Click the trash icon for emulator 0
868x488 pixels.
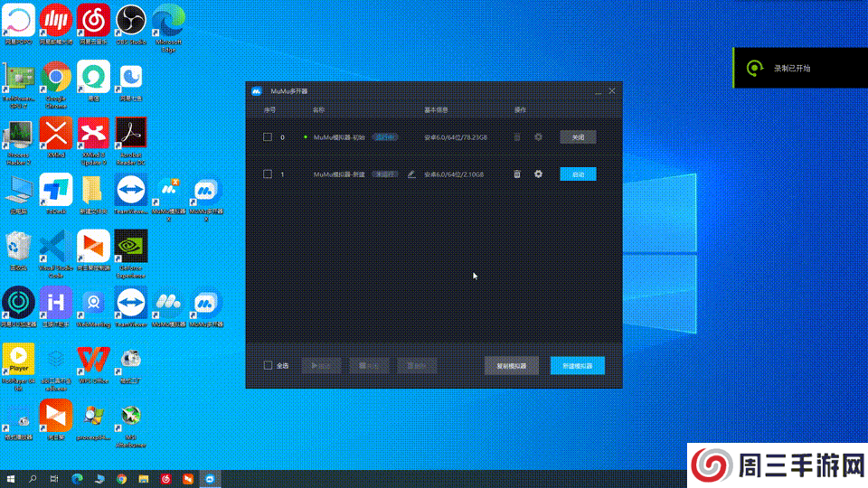pos(517,137)
